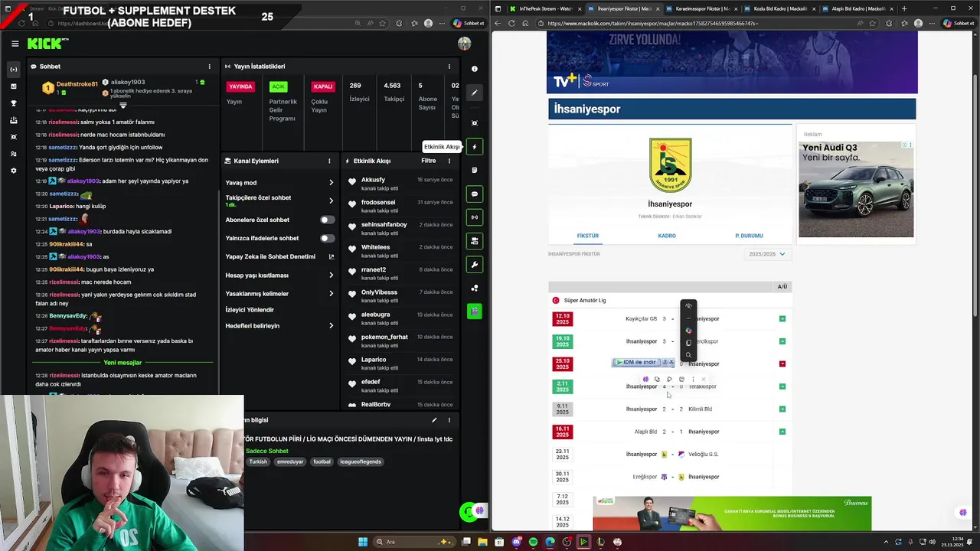The width and height of the screenshot is (980, 551).
Task: Click the Yeni Audi Q3 advertisement image
Action: point(856,189)
